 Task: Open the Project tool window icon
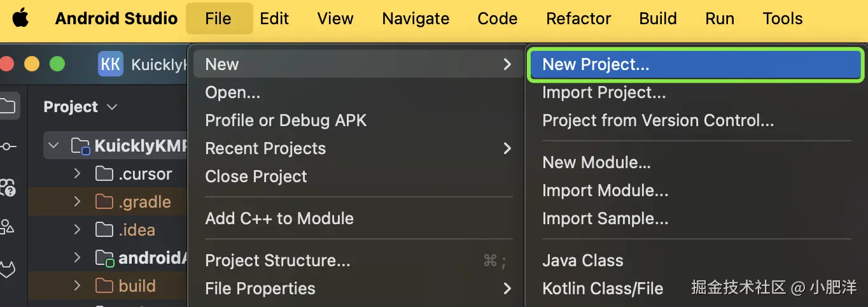tap(8, 106)
